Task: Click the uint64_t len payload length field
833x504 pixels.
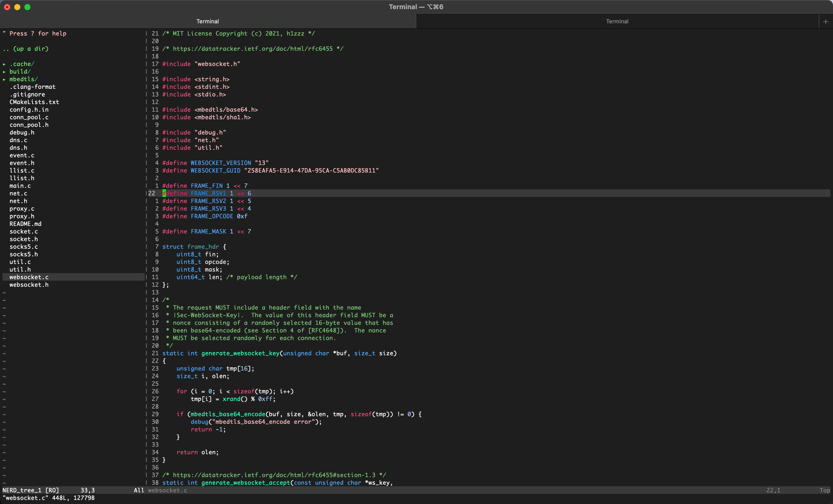Action: [x=237, y=277]
